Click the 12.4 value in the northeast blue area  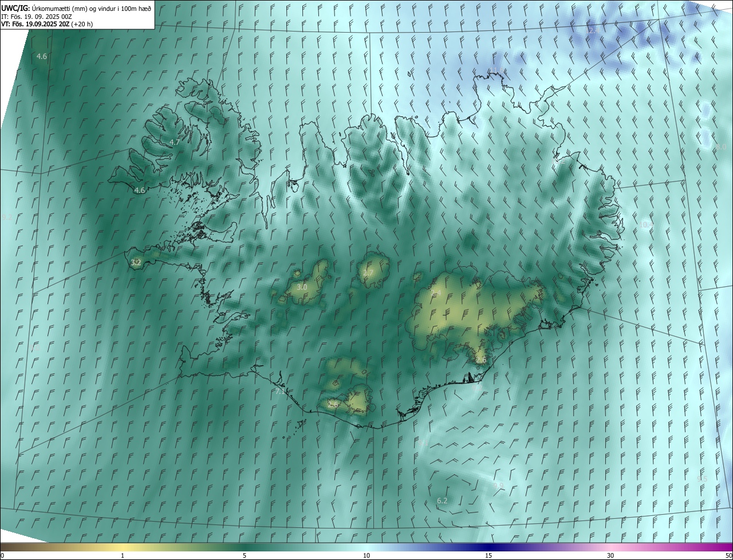pos(592,30)
